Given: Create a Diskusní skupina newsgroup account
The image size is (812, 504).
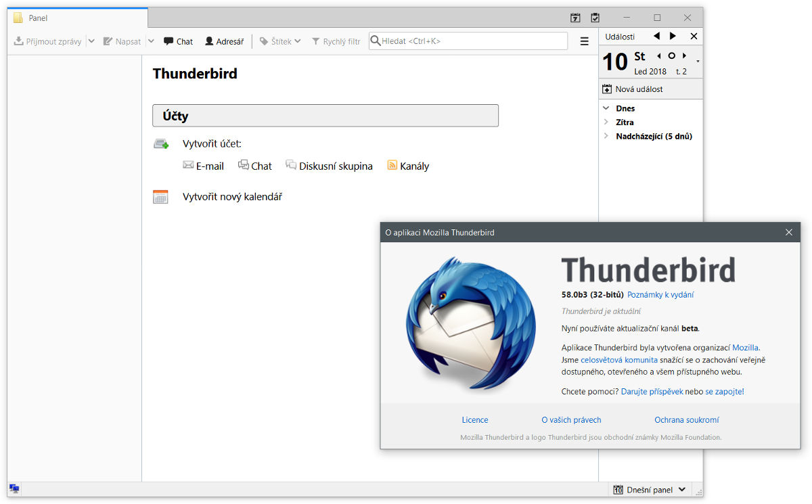Looking at the screenshot, I should point(329,166).
